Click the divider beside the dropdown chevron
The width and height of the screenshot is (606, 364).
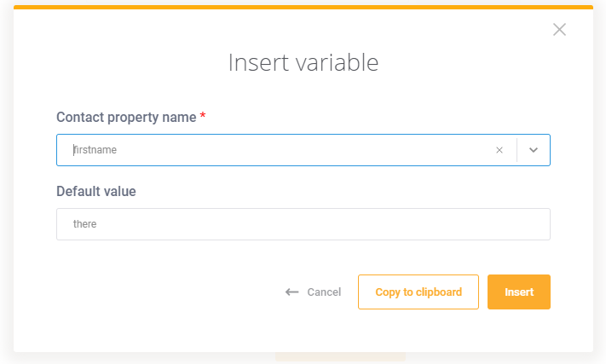coord(517,150)
